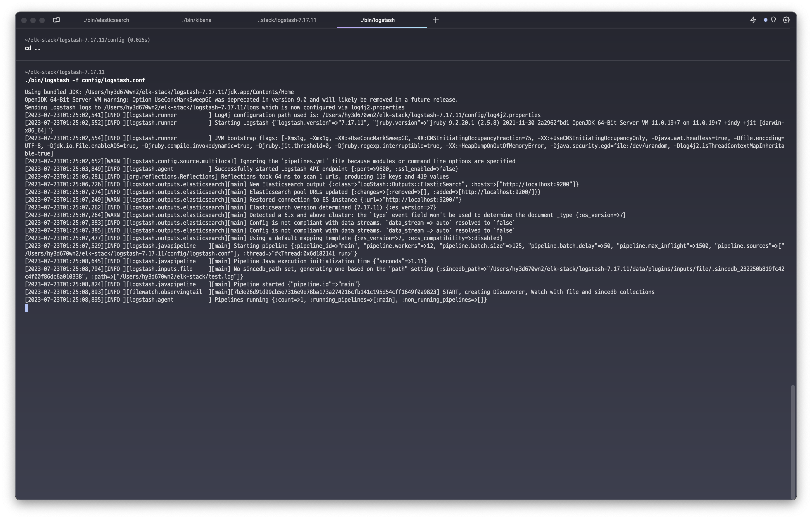812x519 pixels.
Task: Switch to the ./bin/elasticsearch tab
Action: 106,20
